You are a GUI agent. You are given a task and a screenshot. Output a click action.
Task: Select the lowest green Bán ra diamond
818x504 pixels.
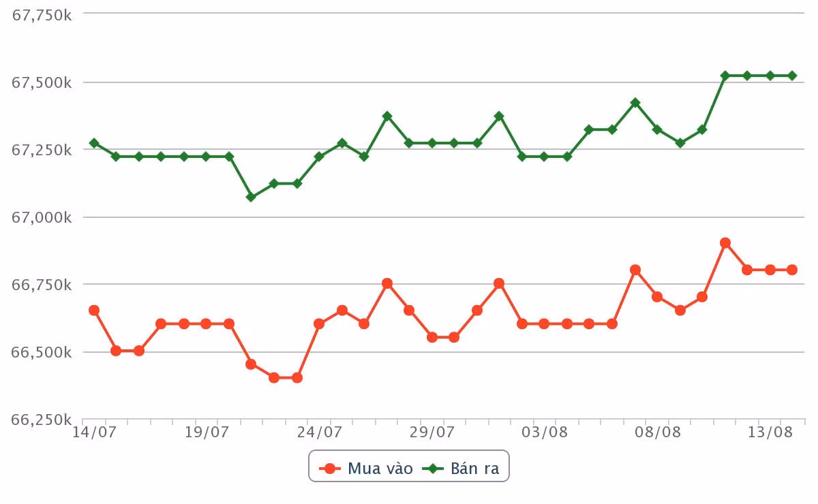(251, 197)
